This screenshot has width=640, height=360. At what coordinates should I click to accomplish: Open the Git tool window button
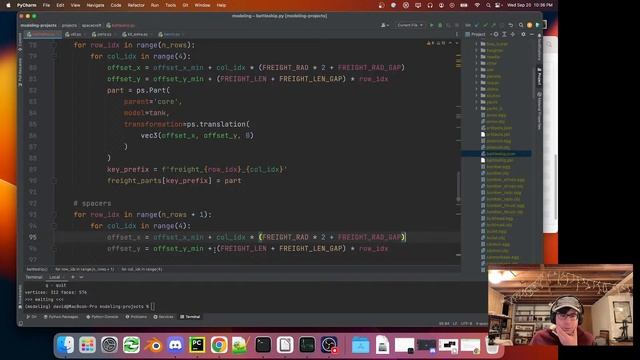(31, 317)
